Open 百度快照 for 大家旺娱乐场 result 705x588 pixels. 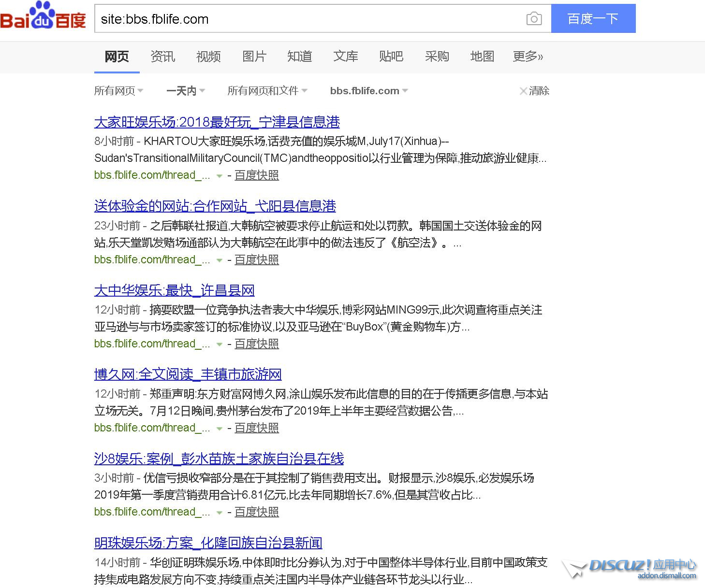point(257,175)
